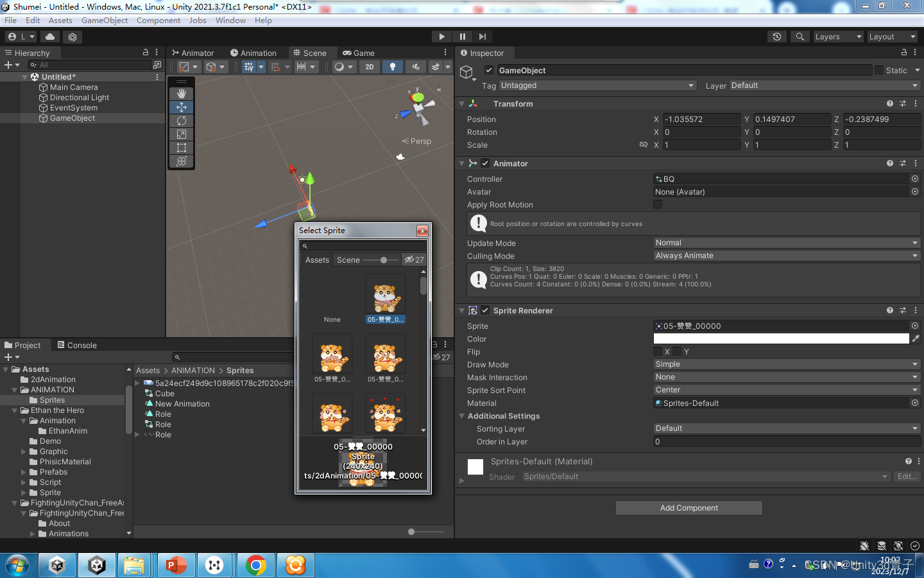Screen dimensions: 924x578
Task: Click the Step frame button
Action: 483,37
